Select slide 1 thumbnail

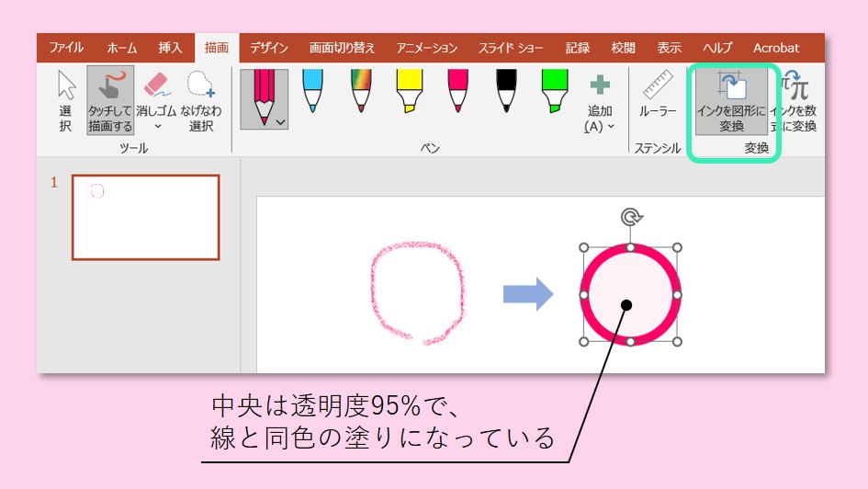click(146, 217)
